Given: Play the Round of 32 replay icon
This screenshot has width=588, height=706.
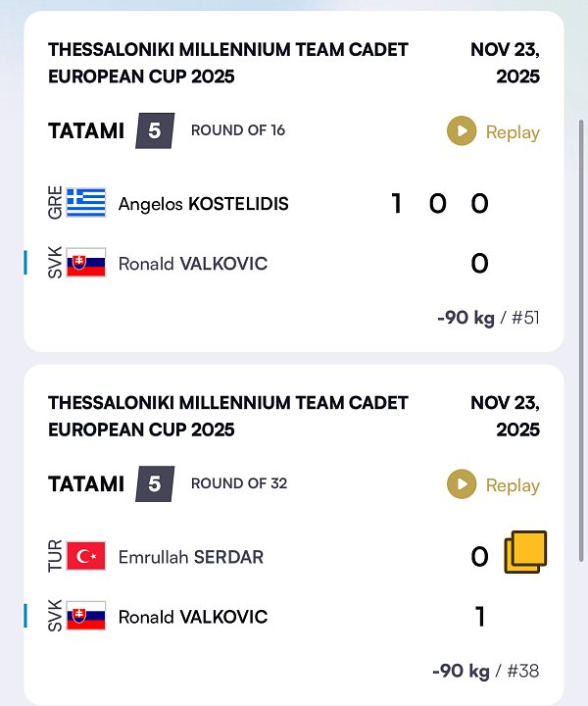Looking at the screenshot, I should pyautogui.click(x=462, y=484).
